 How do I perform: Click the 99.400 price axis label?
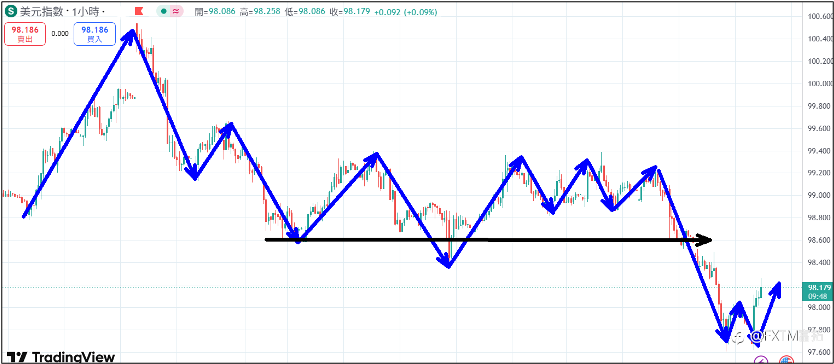pos(819,151)
